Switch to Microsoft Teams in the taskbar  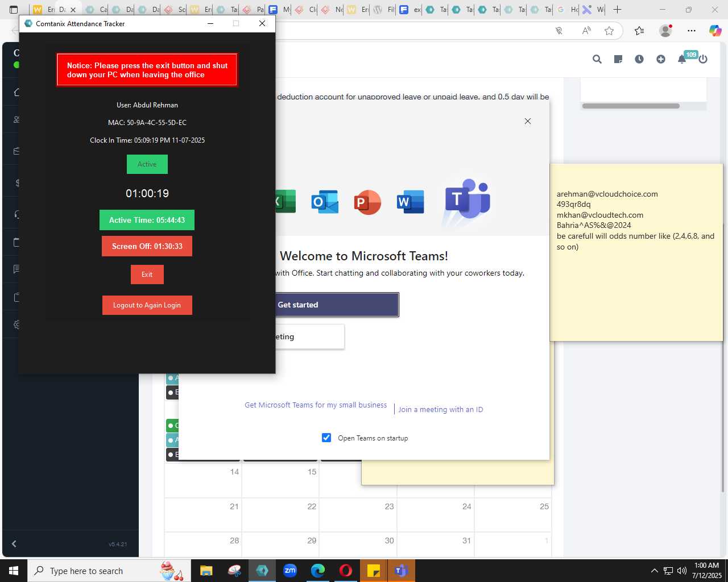tap(401, 571)
